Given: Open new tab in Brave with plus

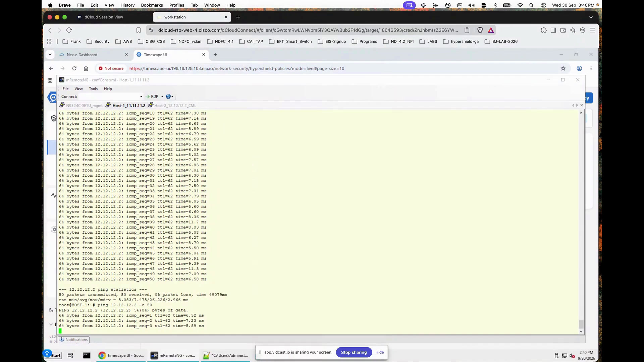Looking at the screenshot, I should (x=238, y=17).
